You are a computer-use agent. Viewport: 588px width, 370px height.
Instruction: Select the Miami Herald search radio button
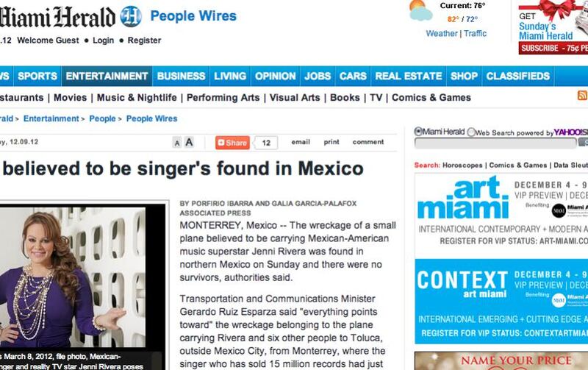pyautogui.click(x=418, y=132)
